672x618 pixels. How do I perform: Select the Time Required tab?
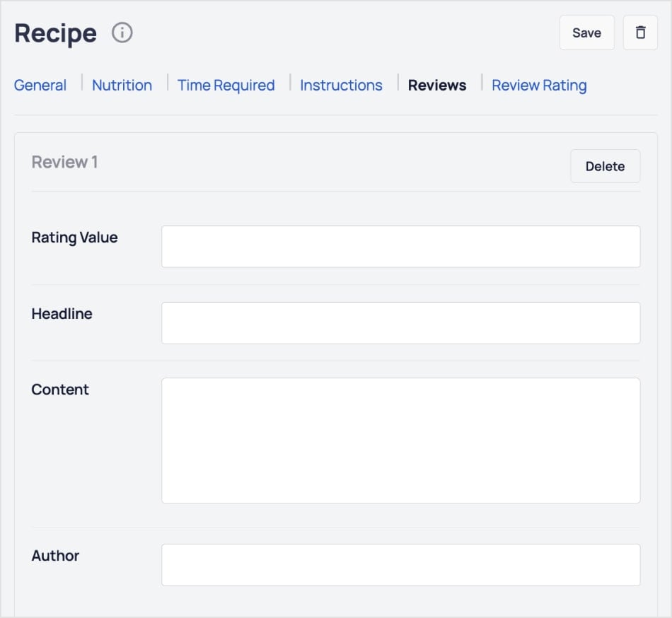[x=225, y=85]
